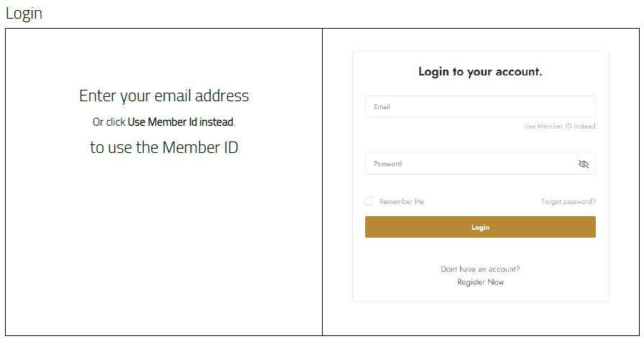Click bold "Use Member Id instead" instruction text
This screenshot has width=644, height=354.
point(180,122)
